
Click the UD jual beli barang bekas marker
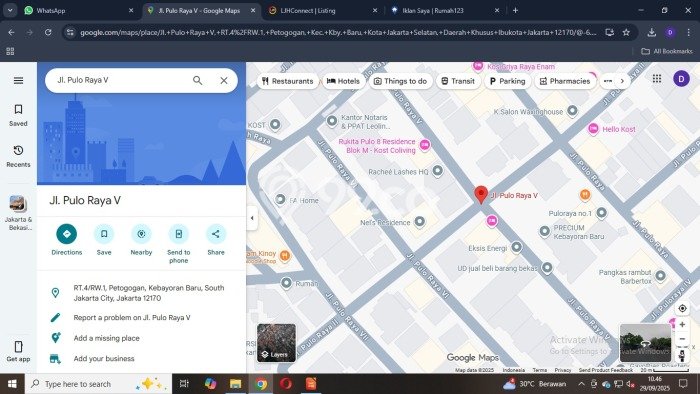(x=547, y=268)
